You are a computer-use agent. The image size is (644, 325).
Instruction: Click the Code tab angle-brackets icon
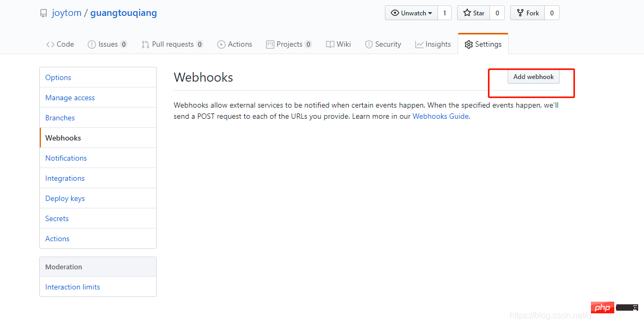pos(50,45)
